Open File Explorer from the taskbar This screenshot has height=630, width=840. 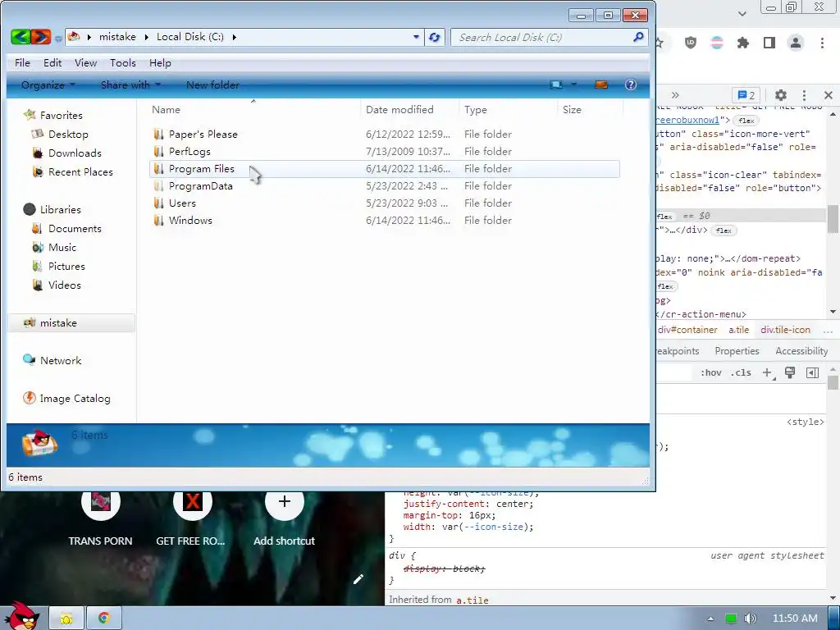coord(66,619)
